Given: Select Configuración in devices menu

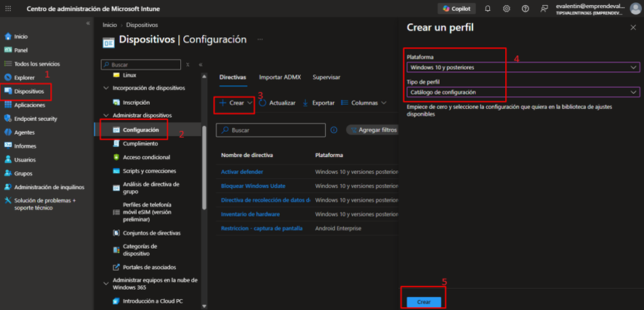Looking at the screenshot, I should (140, 130).
